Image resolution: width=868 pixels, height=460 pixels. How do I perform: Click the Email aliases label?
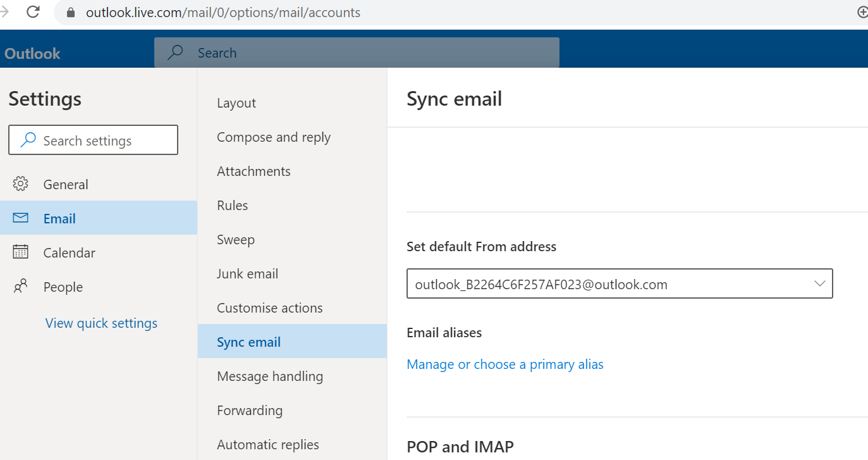(444, 333)
